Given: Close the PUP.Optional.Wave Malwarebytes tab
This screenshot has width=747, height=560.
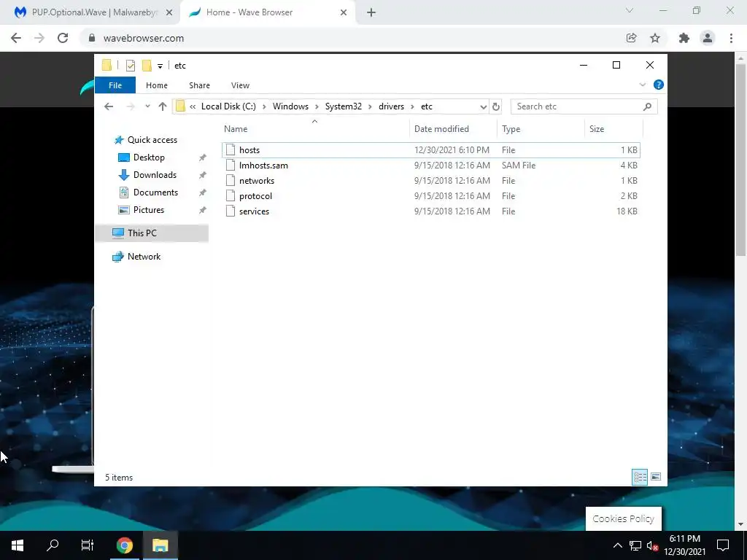Looking at the screenshot, I should point(169,12).
